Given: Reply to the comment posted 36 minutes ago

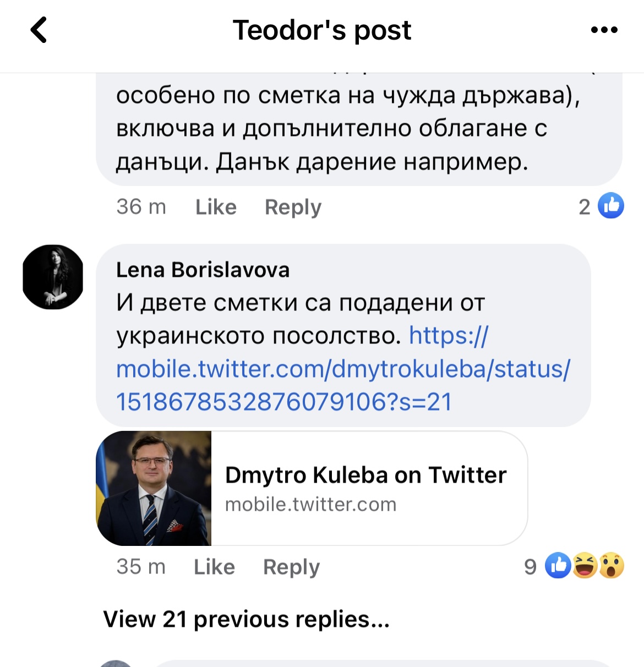Looking at the screenshot, I should [293, 207].
